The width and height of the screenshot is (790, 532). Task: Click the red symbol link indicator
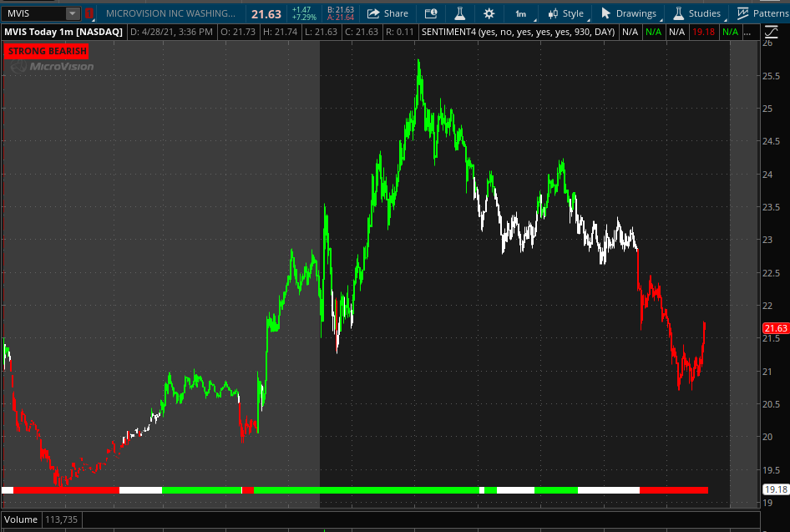click(x=89, y=13)
